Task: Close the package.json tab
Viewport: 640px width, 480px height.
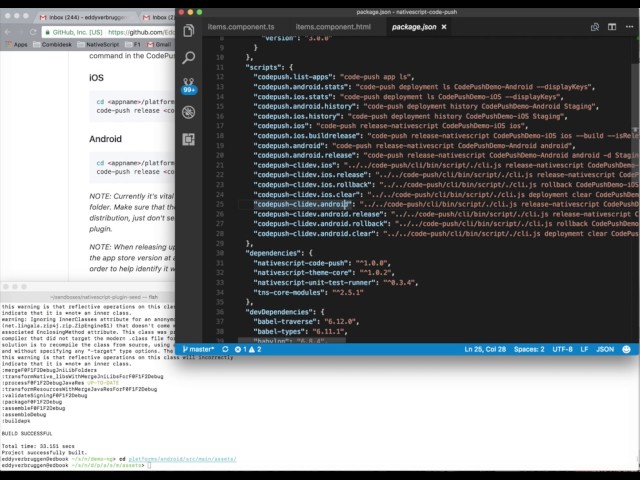Action: click(444, 27)
